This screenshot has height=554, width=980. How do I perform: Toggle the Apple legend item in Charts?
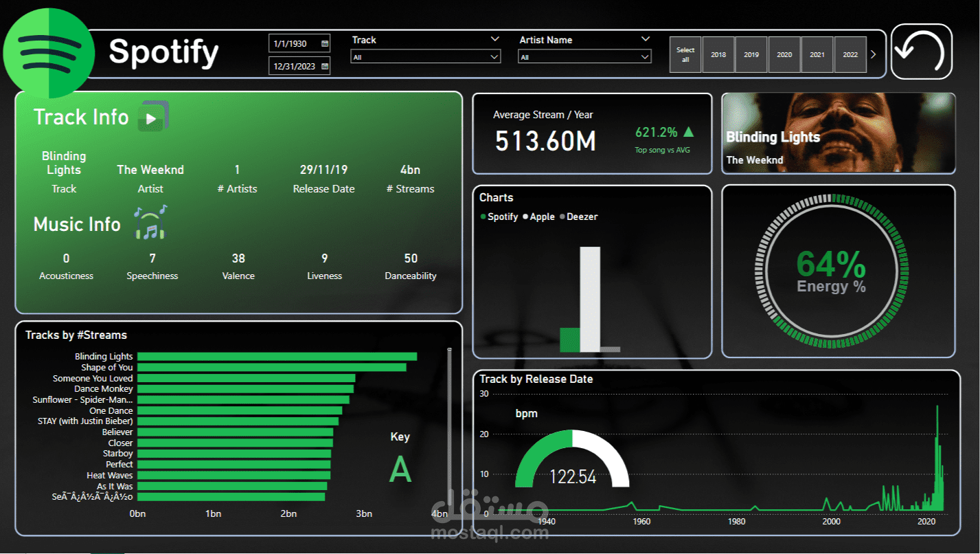538,217
